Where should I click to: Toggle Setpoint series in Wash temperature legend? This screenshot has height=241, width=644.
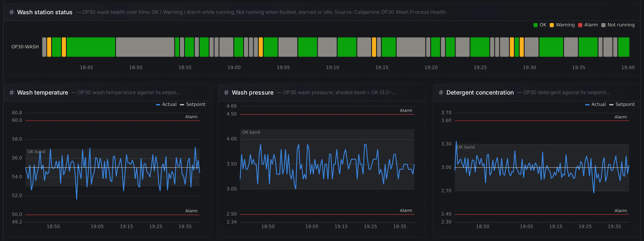coord(193,104)
